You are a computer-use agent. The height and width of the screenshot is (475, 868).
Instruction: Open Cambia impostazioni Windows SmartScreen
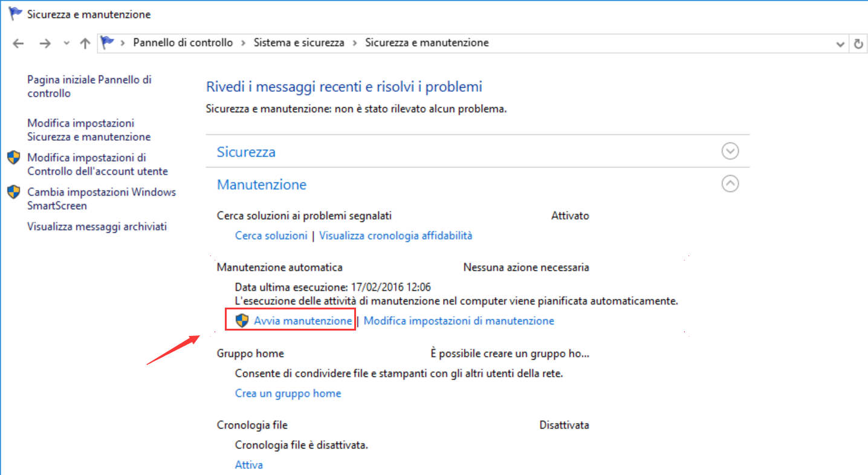tap(102, 199)
